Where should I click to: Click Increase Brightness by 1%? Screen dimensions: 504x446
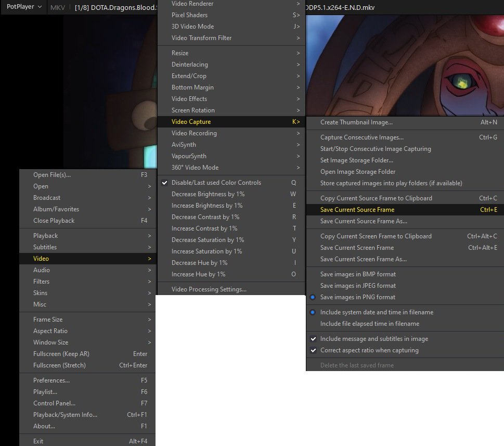pyautogui.click(x=231, y=206)
